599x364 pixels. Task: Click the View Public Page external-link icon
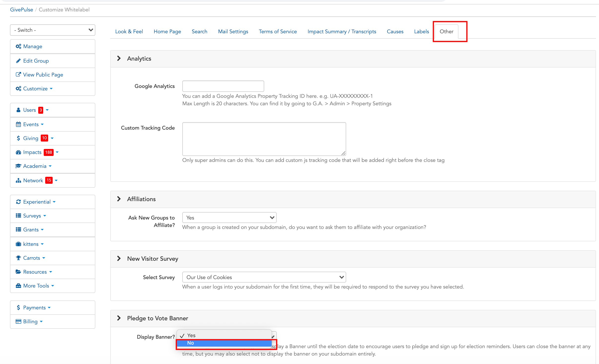(x=18, y=74)
